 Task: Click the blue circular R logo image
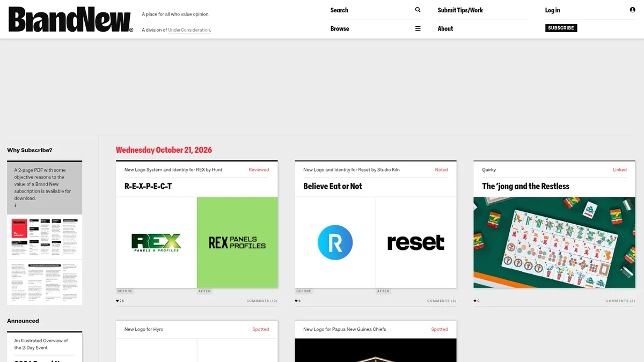(x=335, y=242)
